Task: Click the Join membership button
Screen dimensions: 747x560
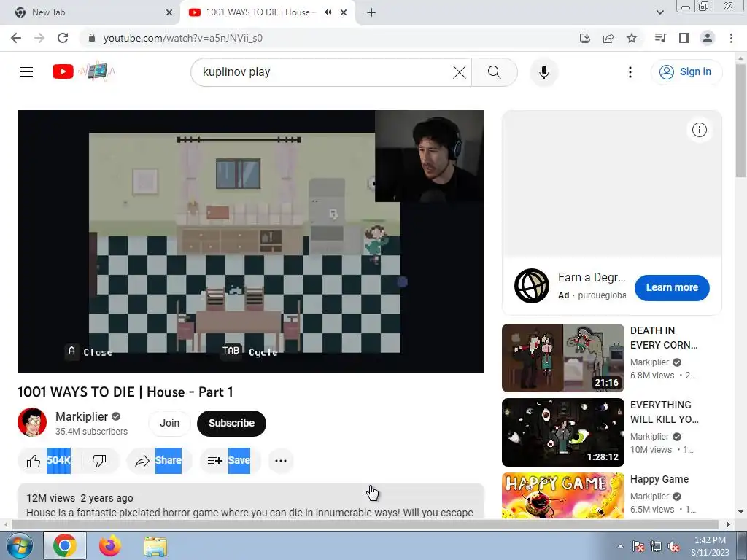Action: pyautogui.click(x=169, y=423)
